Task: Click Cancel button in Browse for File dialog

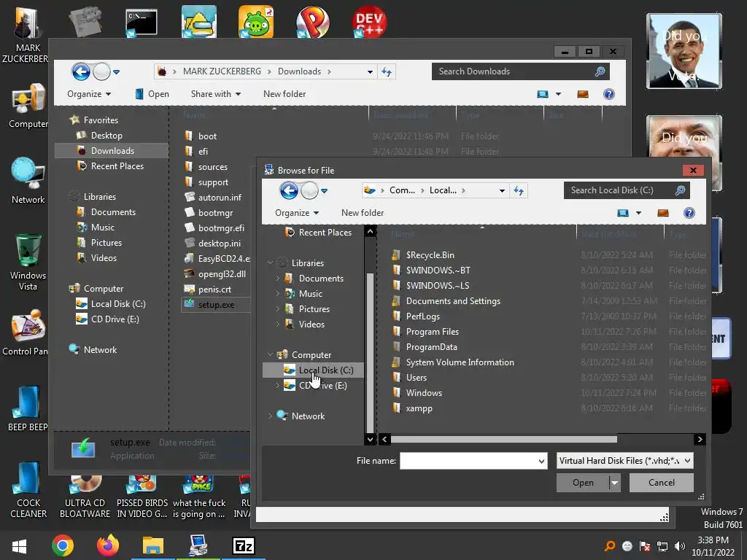Action: click(661, 483)
